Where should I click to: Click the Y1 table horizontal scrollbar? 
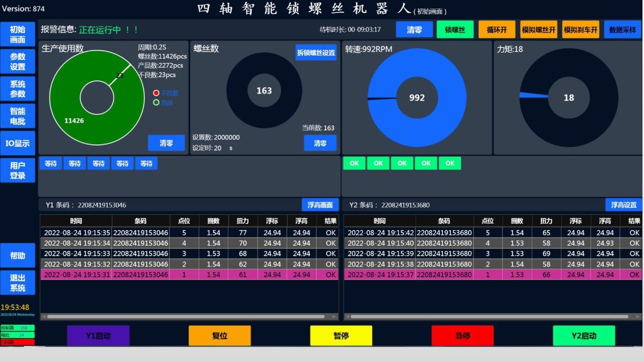coord(189,317)
